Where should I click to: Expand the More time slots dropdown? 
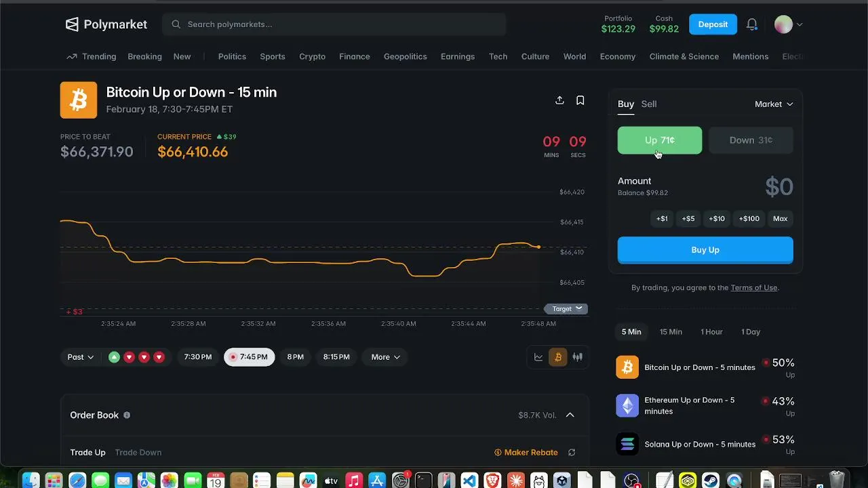click(x=385, y=357)
